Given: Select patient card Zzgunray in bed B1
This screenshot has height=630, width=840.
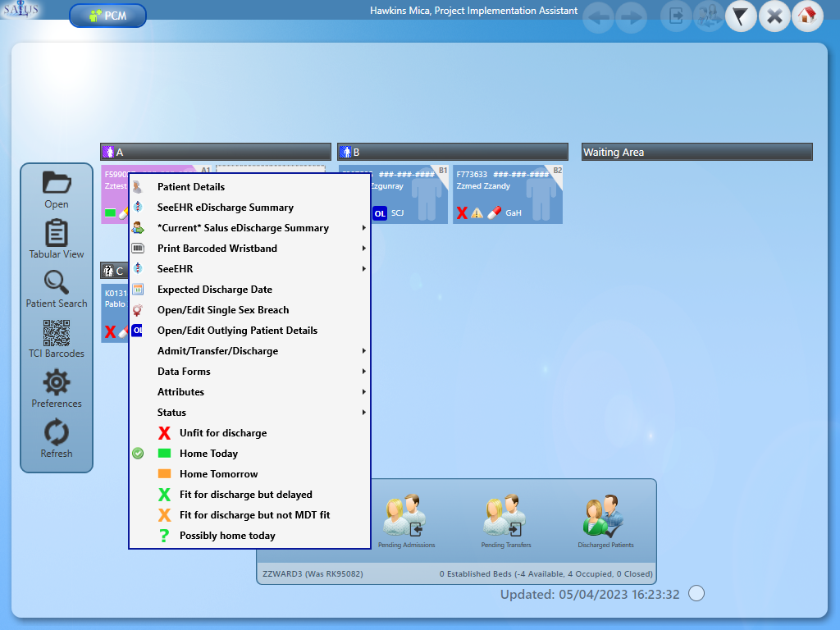Looking at the screenshot, I should 409,194.
